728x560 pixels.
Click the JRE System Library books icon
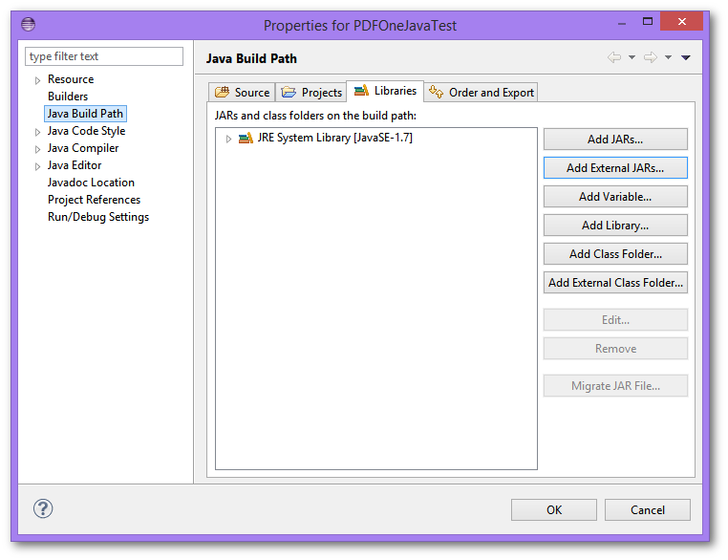(246, 138)
